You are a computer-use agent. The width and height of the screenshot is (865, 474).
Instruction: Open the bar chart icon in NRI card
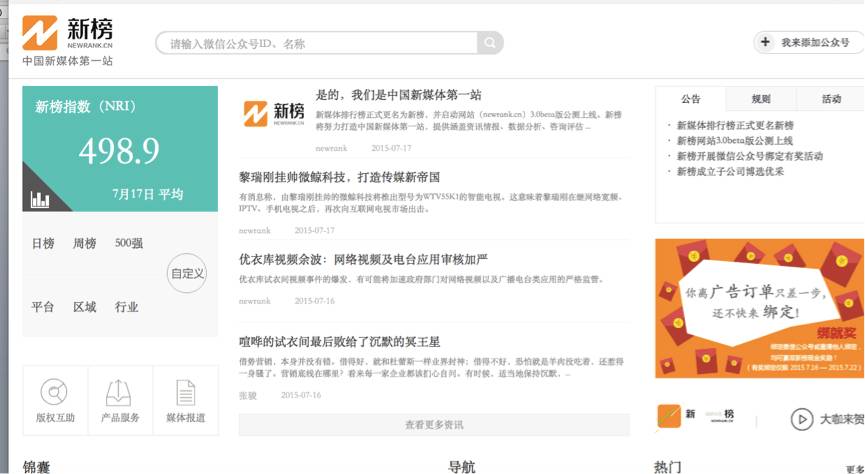pos(40,199)
